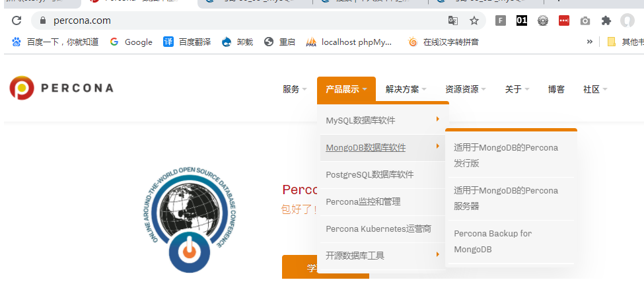Open the gray F extension icon

tap(500, 20)
